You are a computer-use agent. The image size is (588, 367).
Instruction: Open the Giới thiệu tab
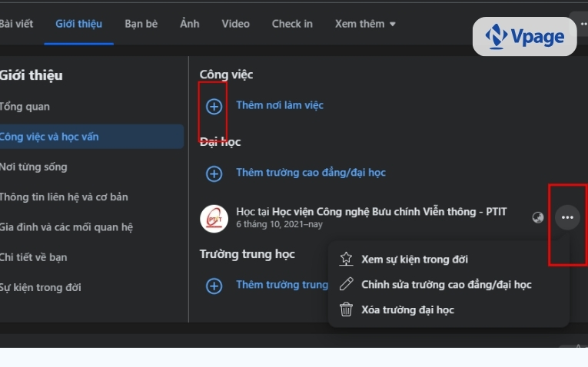[x=78, y=24]
